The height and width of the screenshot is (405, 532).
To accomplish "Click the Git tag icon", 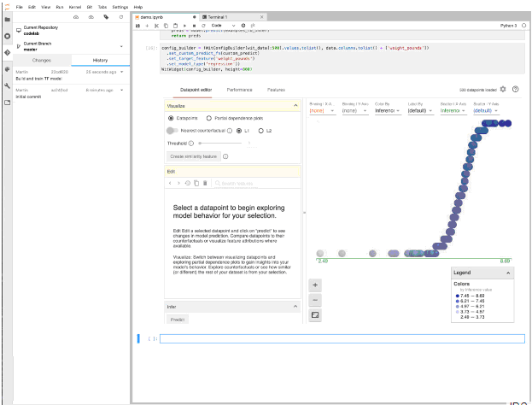I will click(x=106, y=17).
